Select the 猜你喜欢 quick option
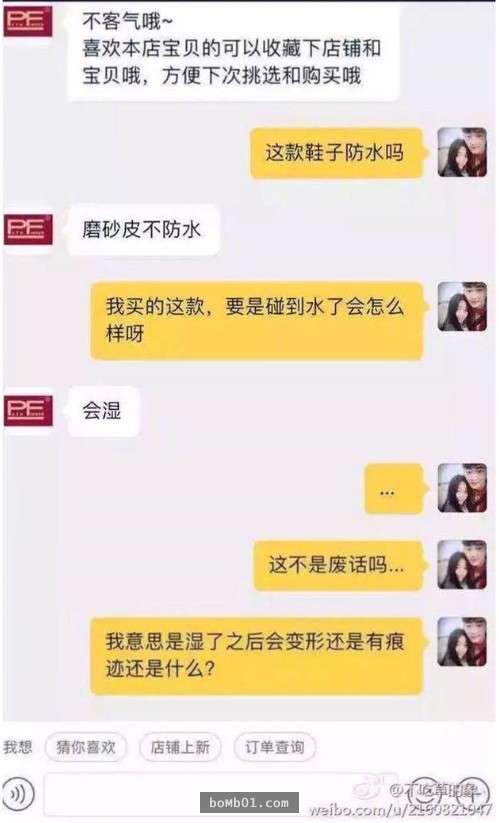 (x=86, y=747)
